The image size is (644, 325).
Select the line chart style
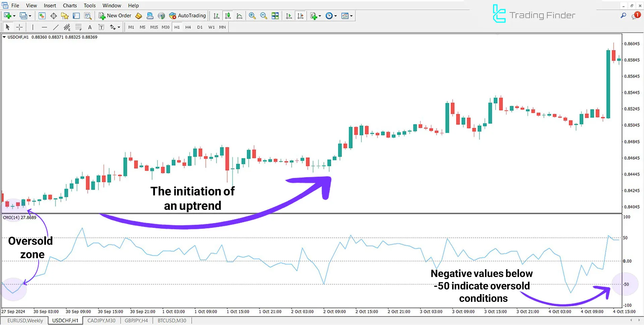(x=239, y=15)
